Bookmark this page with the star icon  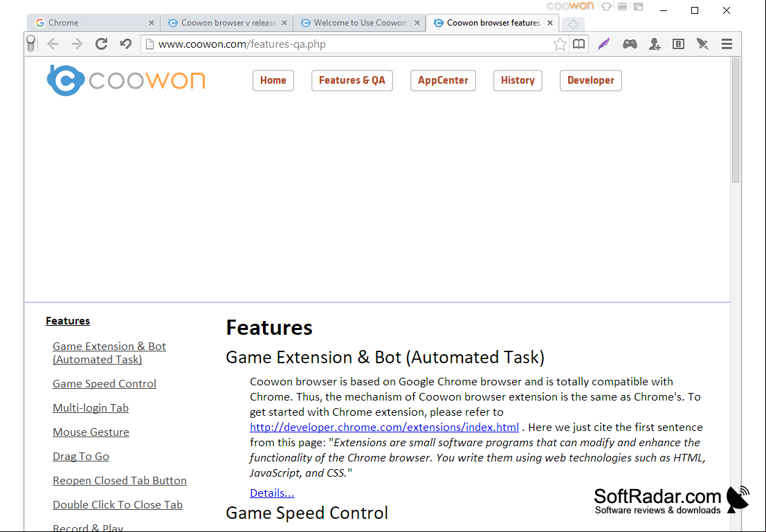pyautogui.click(x=560, y=44)
